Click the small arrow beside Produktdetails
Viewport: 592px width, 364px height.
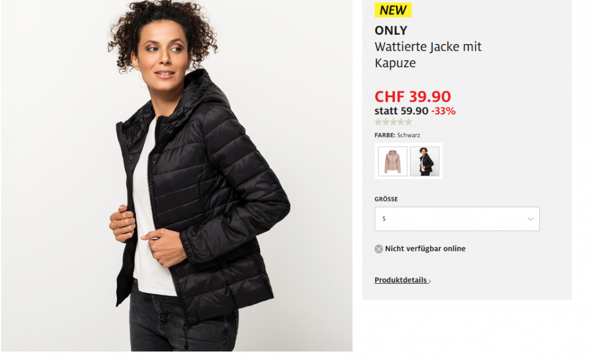[430, 281]
